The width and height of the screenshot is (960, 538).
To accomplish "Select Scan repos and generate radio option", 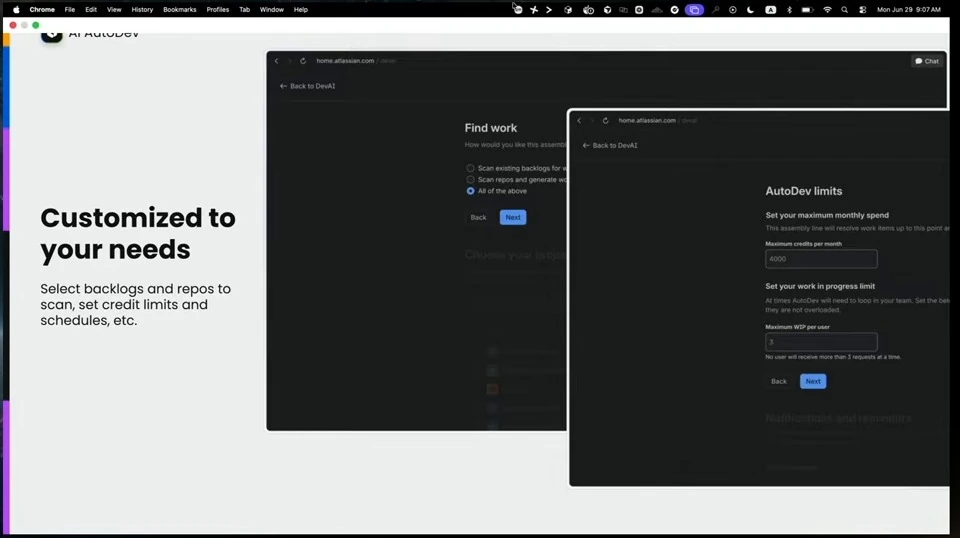I will point(470,179).
